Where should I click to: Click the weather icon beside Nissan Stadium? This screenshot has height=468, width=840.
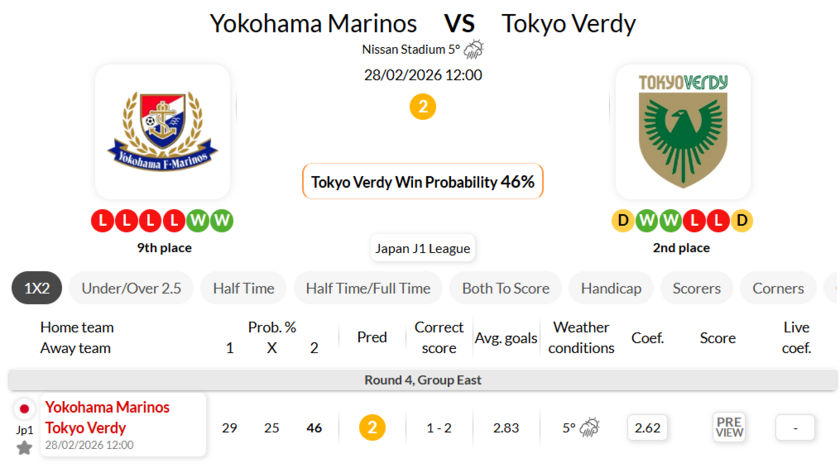point(473,49)
